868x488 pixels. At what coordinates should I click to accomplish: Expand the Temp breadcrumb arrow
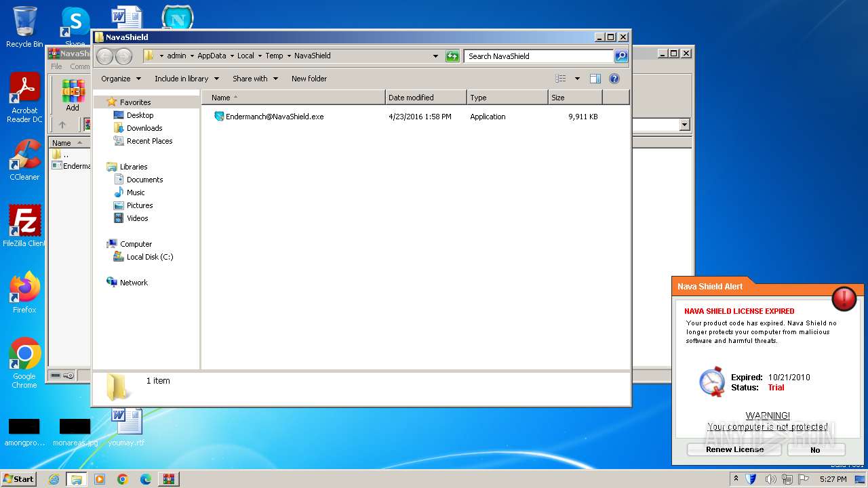(289, 56)
